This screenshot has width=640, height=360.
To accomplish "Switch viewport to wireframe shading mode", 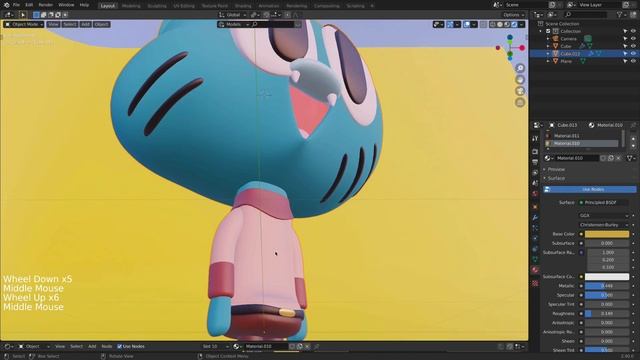I will point(493,24).
